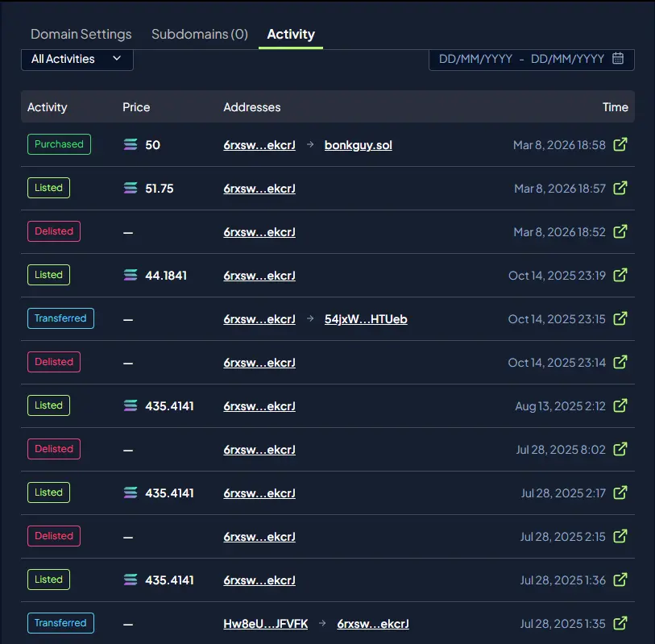Viewport: 655px width, 644px height.
Task: Open the bonkguy.sol buyer address link
Action: (x=359, y=145)
